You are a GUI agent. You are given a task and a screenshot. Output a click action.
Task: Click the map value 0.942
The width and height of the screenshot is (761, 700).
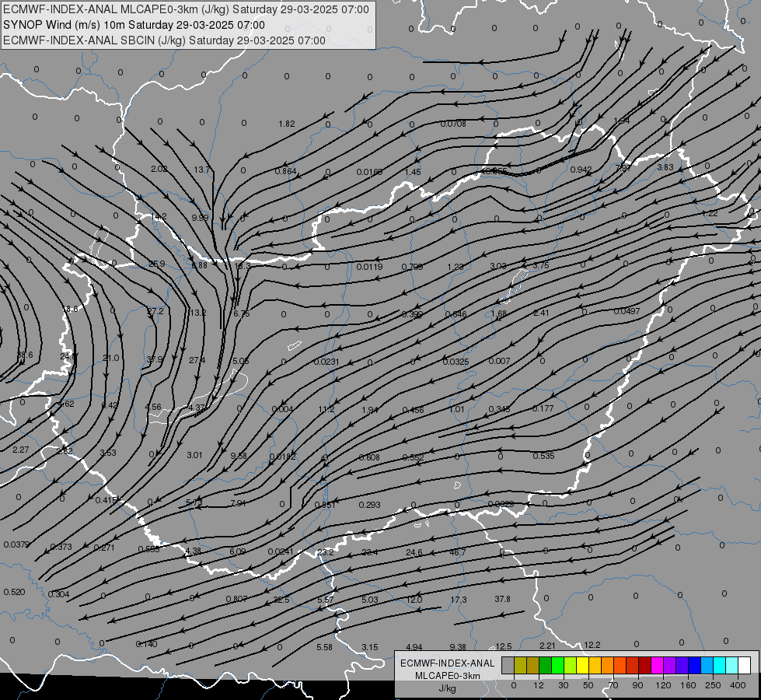pos(581,170)
